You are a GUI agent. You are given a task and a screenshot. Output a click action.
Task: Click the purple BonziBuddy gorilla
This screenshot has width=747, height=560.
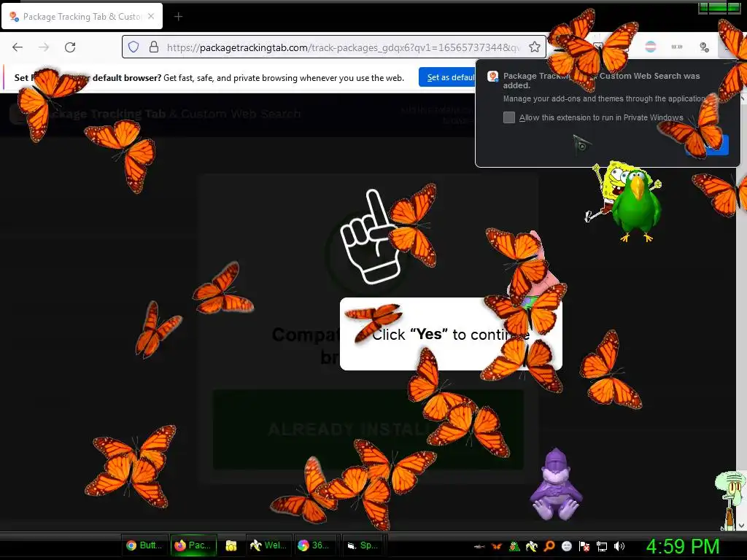556,485
